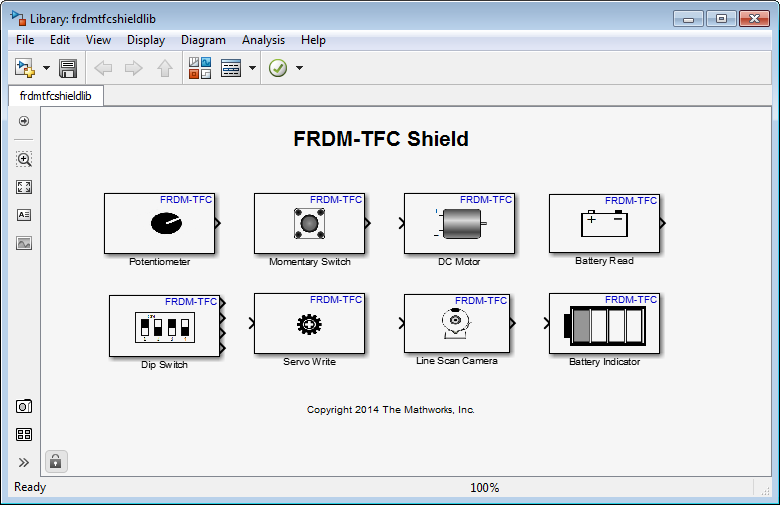
Task: Click the Zoom tool in the left palette
Action: tap(24, 159)
